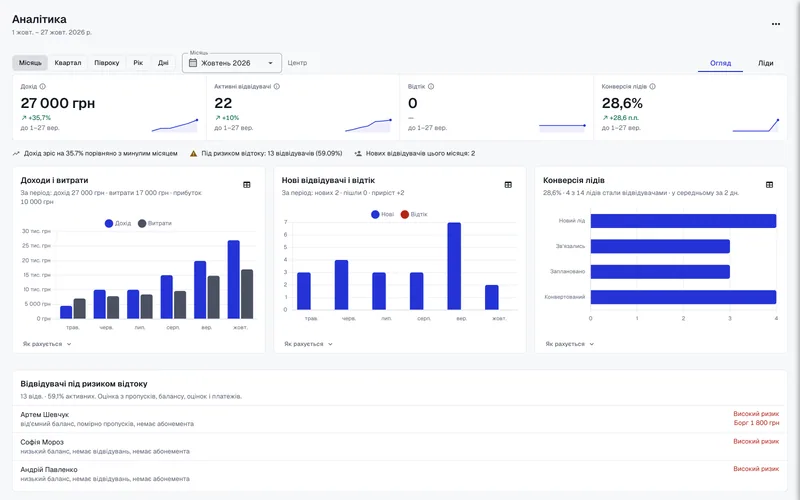Select the Дні period button
This screenshot has height=500, width=800.
(163, 63)
